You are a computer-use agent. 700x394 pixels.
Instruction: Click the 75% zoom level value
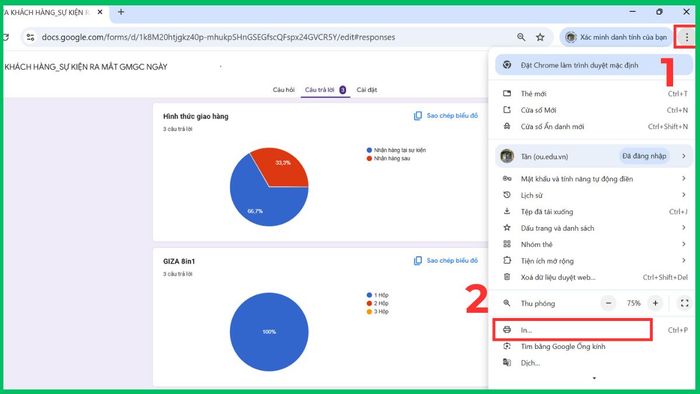[633, 303]
